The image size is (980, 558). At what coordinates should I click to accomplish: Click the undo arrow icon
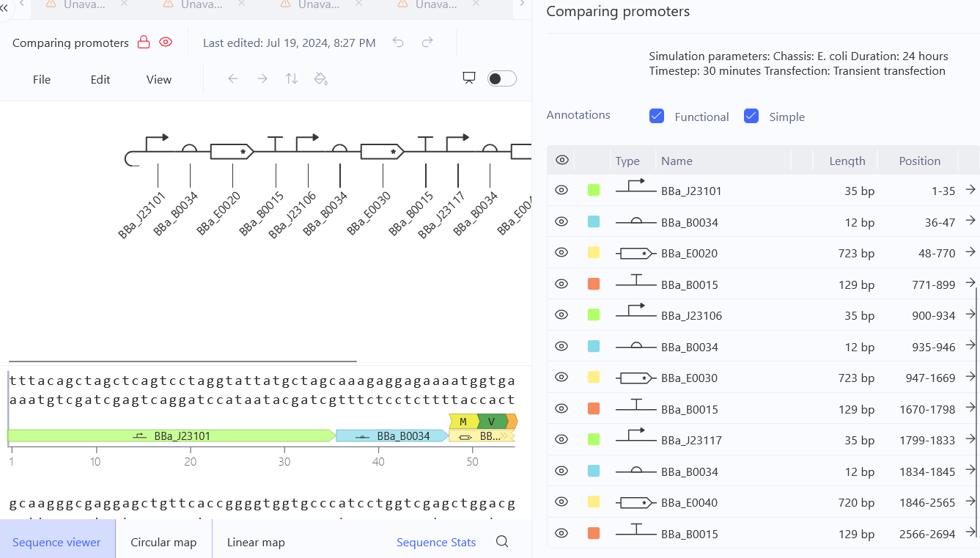click(398, 43)
